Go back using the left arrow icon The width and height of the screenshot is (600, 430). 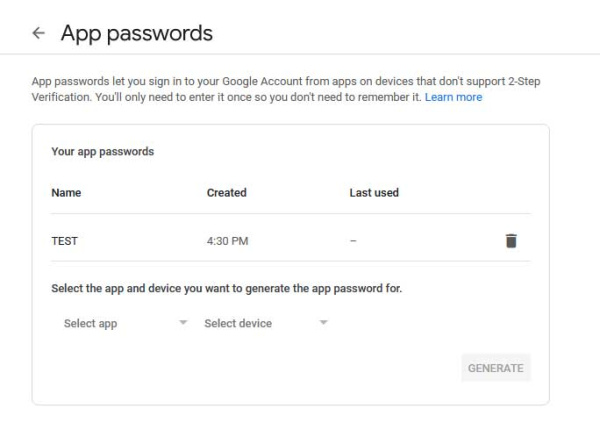(x=39, y=33)
